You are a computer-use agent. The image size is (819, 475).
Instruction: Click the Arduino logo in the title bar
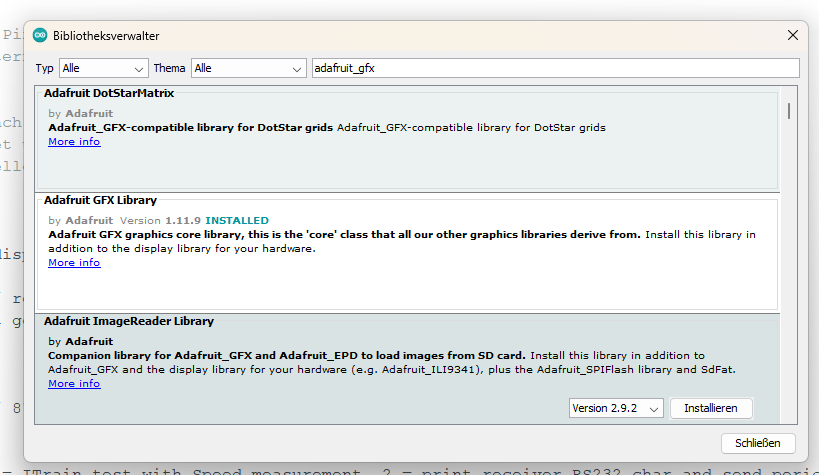click(x=41, y=35)
